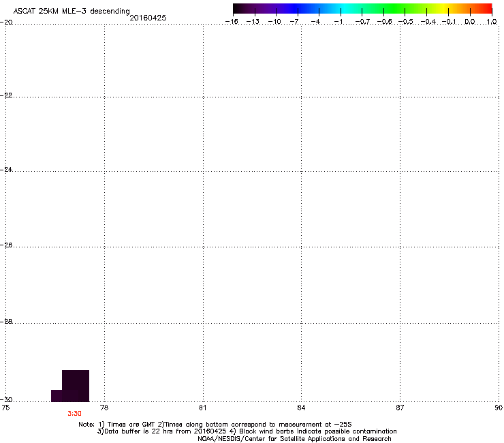Screen dimensions: 504x443
Task: Click the 0.0 color scale label
Action: pos(470,22)
